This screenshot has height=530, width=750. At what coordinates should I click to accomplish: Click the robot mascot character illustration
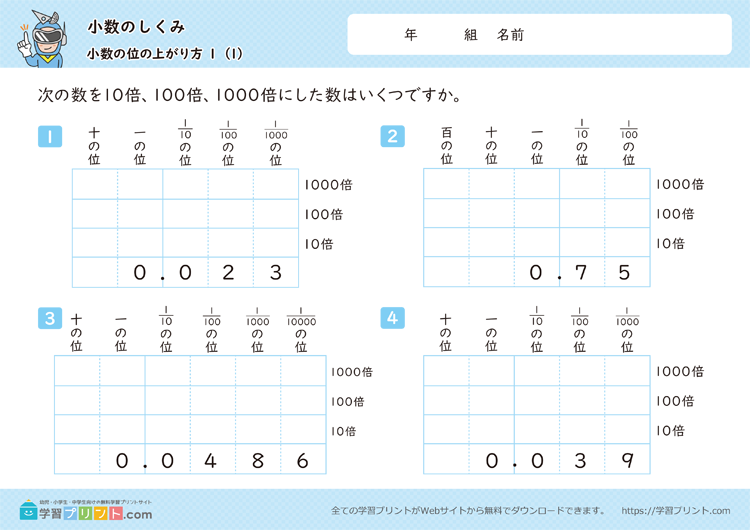point(42,40)
